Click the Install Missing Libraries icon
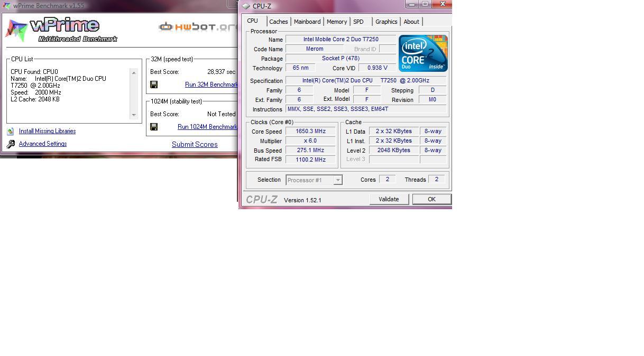Viewport: 644px width, 356px height. pos(11,132)
